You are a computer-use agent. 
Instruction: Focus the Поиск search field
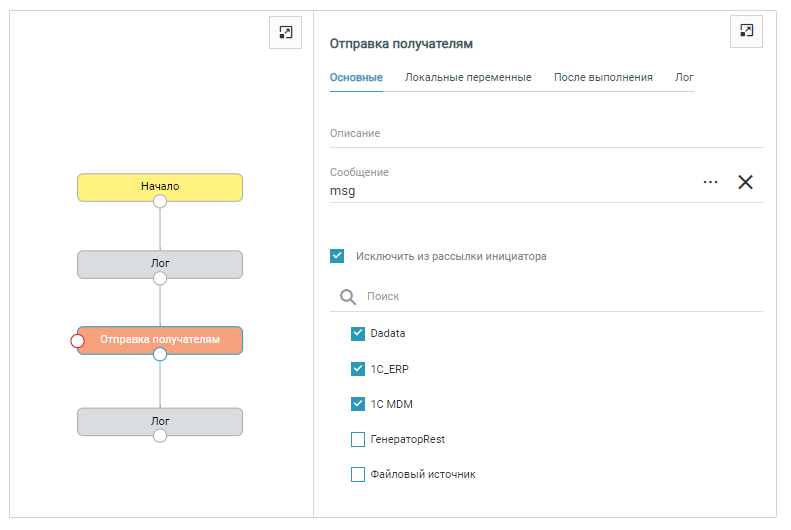tap(560, 296)
